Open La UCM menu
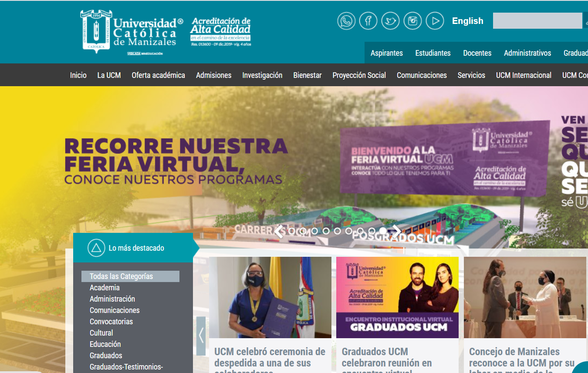The width and height of the screenshot is (588, 373). click(109, 75)
